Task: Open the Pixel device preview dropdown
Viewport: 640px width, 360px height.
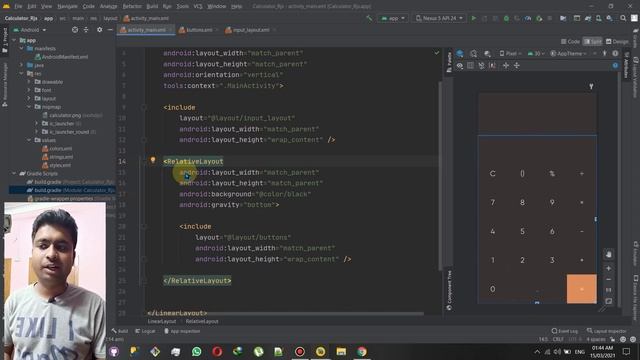Action: pos(511,53)
